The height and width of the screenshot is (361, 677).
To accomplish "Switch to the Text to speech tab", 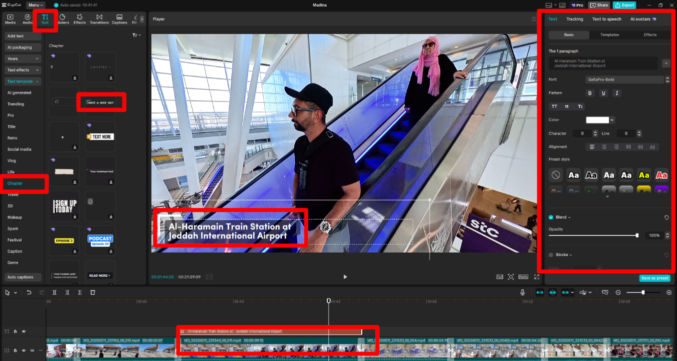I will pos(607,19).
